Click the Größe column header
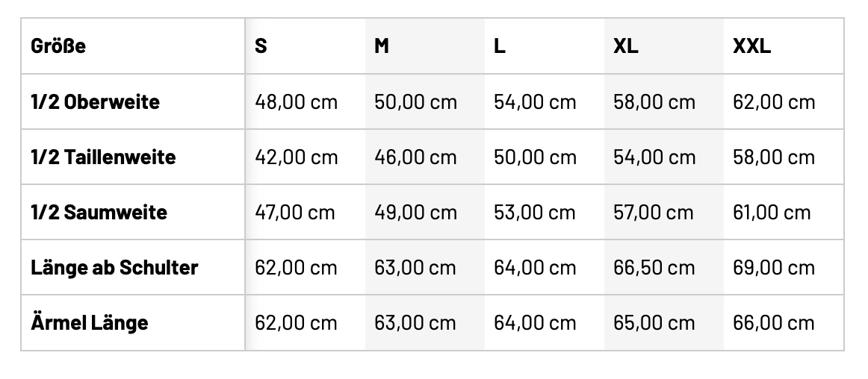868x379 pixels. (58, 46)
